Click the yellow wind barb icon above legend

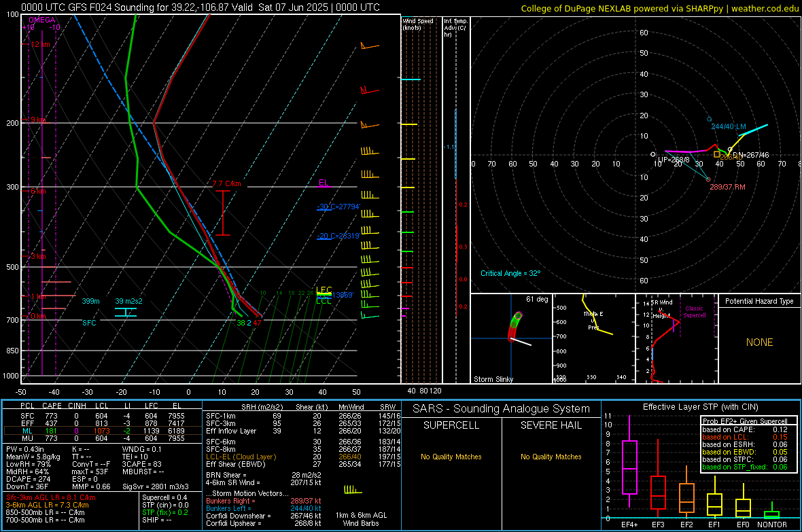point(353,490)
